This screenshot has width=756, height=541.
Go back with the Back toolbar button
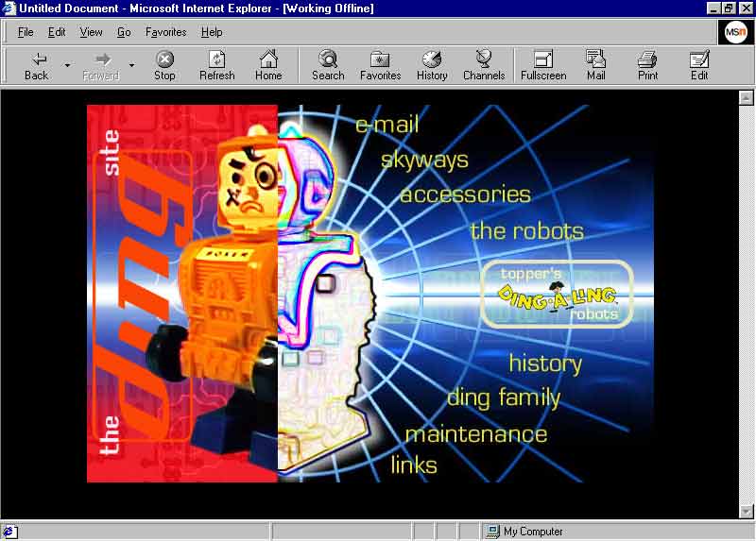point(37,66)
